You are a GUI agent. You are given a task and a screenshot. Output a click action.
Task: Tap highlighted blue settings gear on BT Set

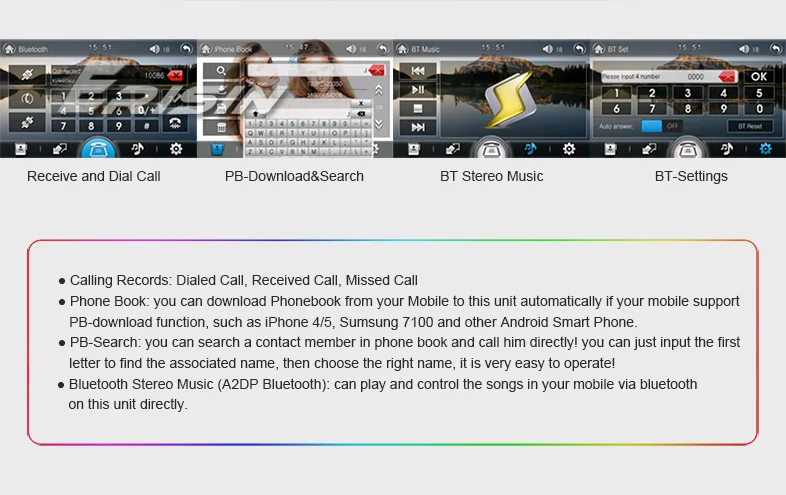pos(765,149)
